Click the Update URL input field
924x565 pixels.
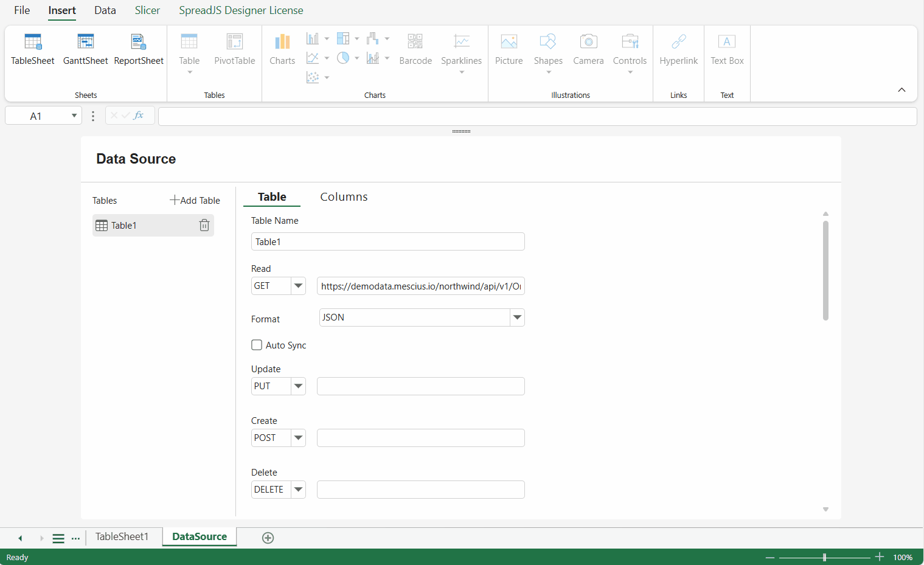click(x=421, y=386)
